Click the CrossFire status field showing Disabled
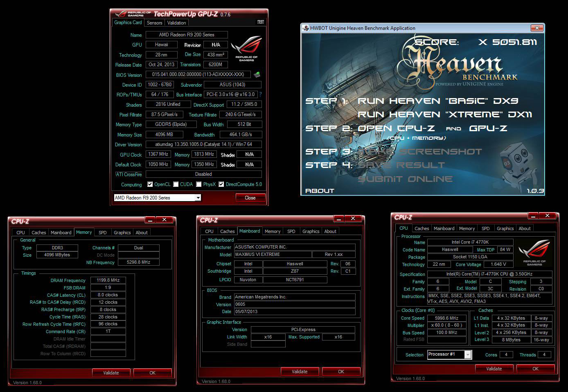568x392 pixels. [203, 174]
